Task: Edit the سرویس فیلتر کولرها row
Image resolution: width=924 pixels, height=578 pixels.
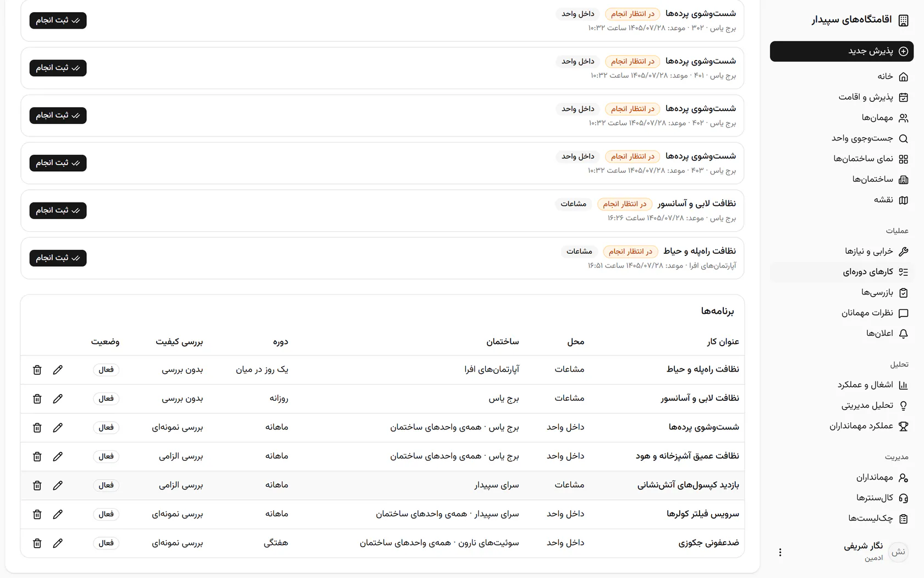Action: 58,514
